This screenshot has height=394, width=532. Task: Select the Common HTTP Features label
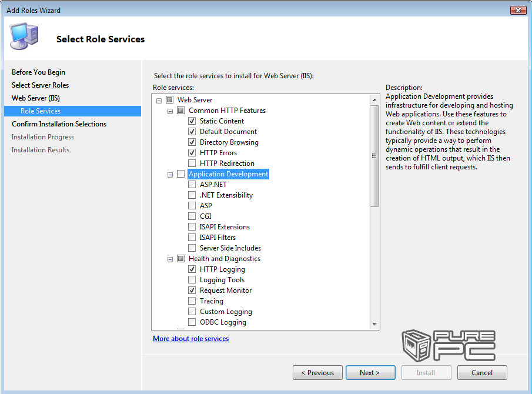click(227, 111)
